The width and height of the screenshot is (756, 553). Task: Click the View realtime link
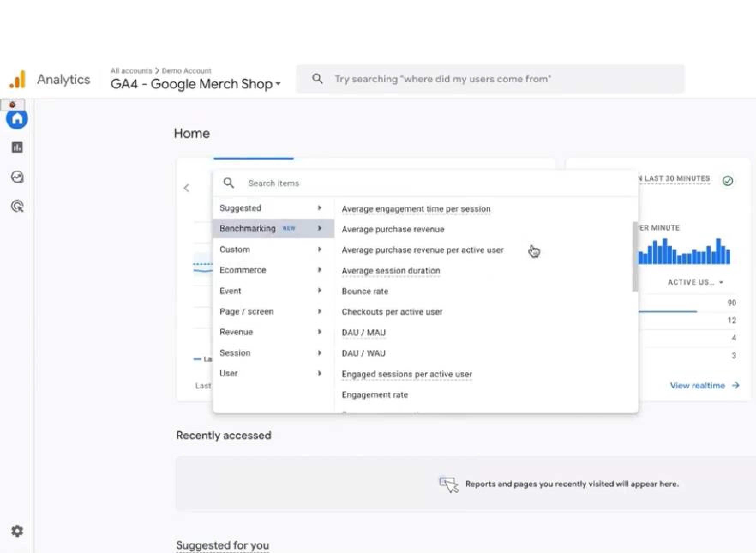697,386
